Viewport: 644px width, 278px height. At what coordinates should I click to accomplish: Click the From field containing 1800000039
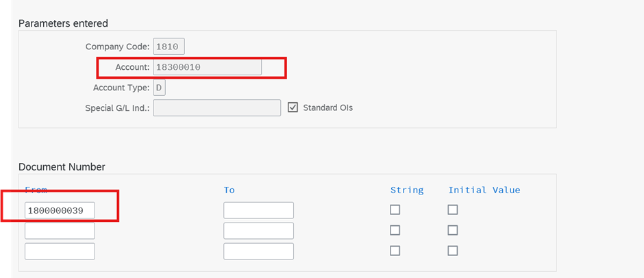coord(60,210)
